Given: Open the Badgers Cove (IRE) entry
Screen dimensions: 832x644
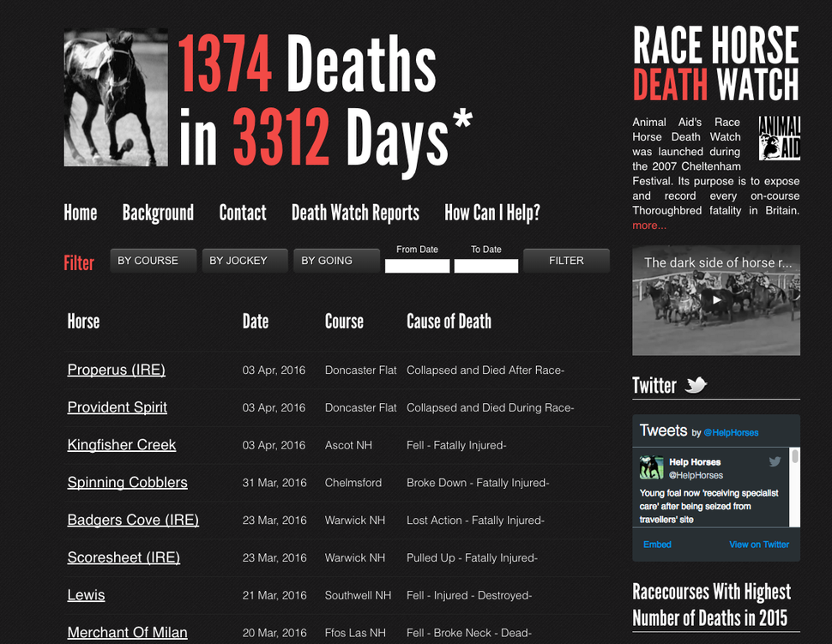Looking at the screenshot, I should click(x=133, y=520).
